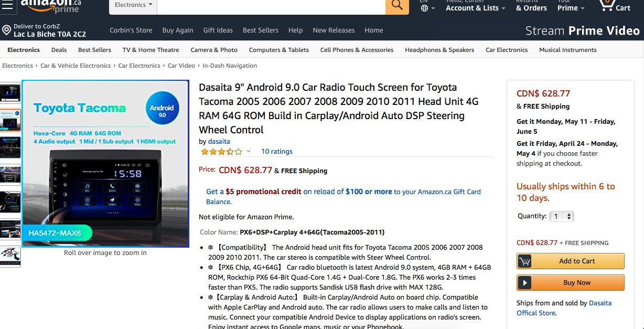644x329 pixels.
Task: Open Cell Phones & Accessories tab
Action: coord(357,50)
